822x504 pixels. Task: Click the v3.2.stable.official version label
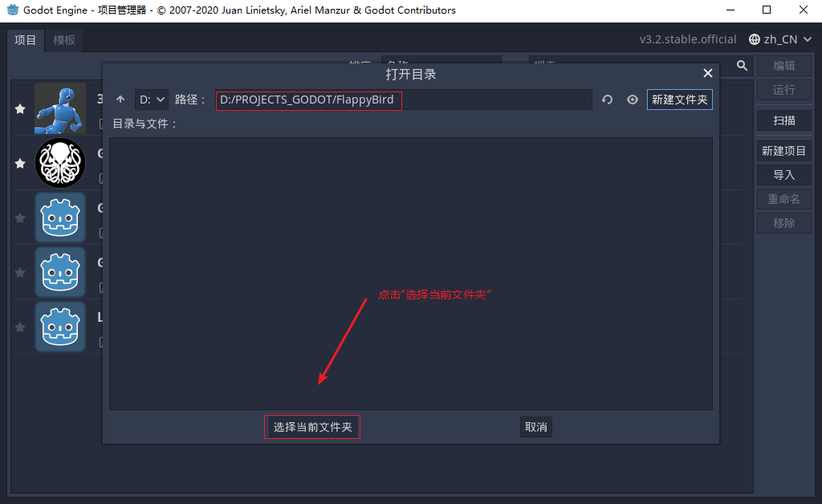(688, 39)
